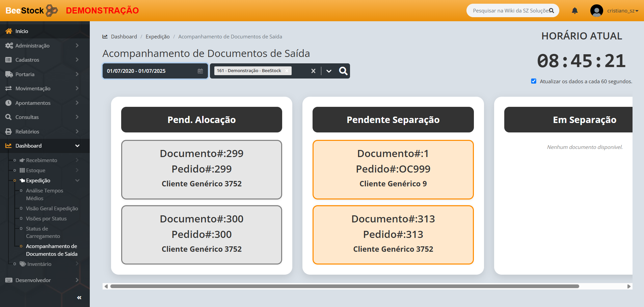This screenshot has height=307, width=644.
Task: Click the wiki search magnifier icon
Action: (552, 11)
